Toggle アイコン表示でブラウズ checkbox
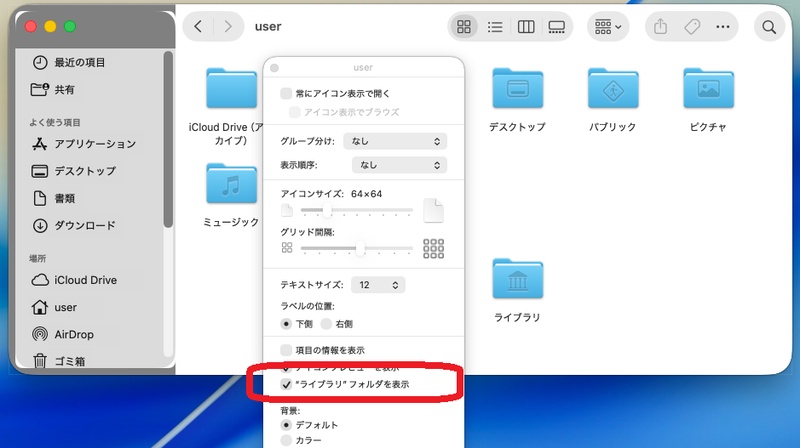This screenshot has width=800, height=448. (294, 112)
